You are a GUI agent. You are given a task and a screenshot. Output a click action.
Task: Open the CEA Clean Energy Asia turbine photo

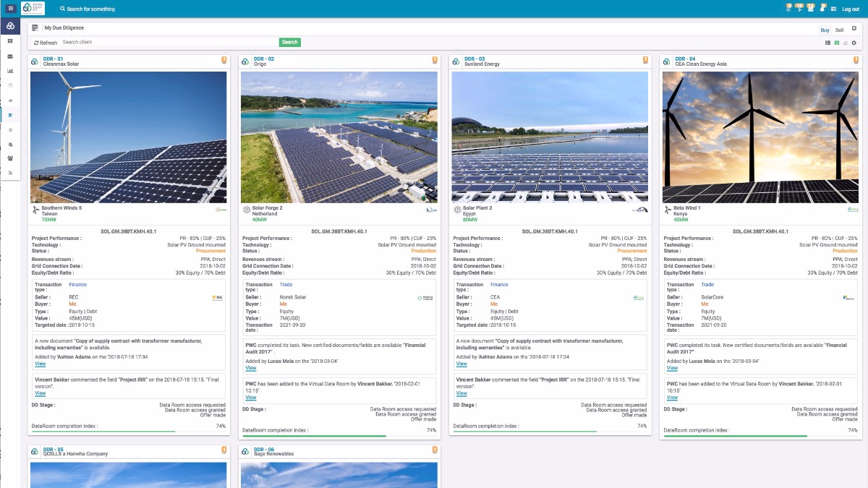coord(760,137)
